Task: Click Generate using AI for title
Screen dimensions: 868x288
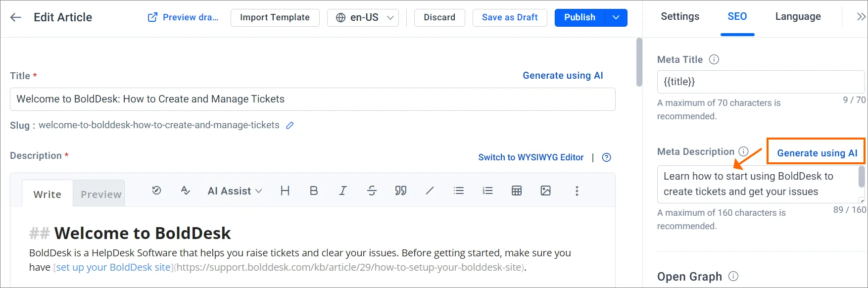Action: tap(563, 75)
